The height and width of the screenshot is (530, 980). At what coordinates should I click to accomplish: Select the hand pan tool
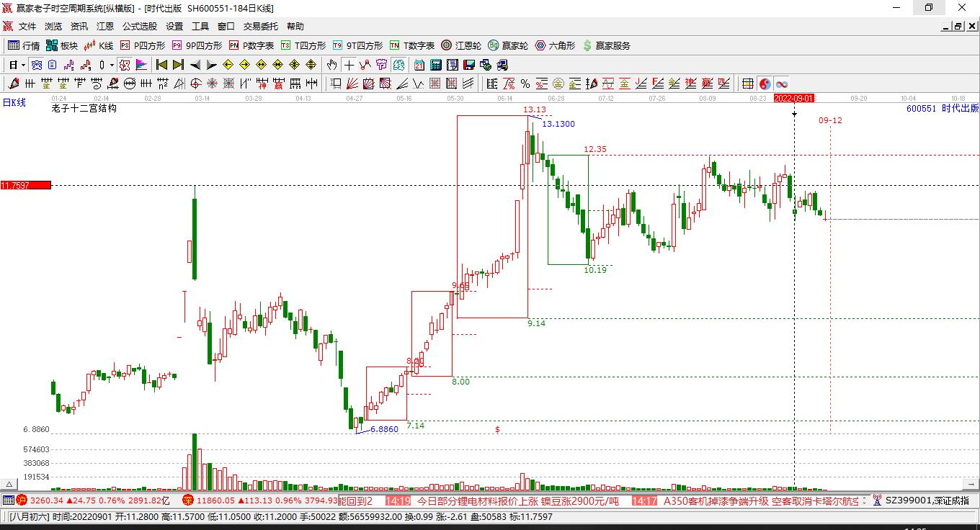pos(331,65)
